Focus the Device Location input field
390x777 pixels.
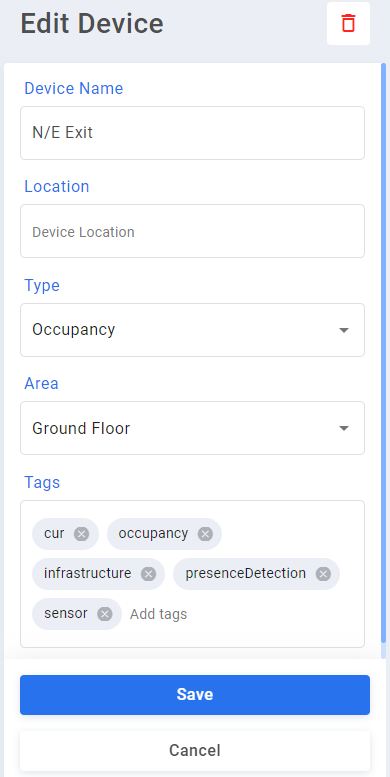click(192, 231)
